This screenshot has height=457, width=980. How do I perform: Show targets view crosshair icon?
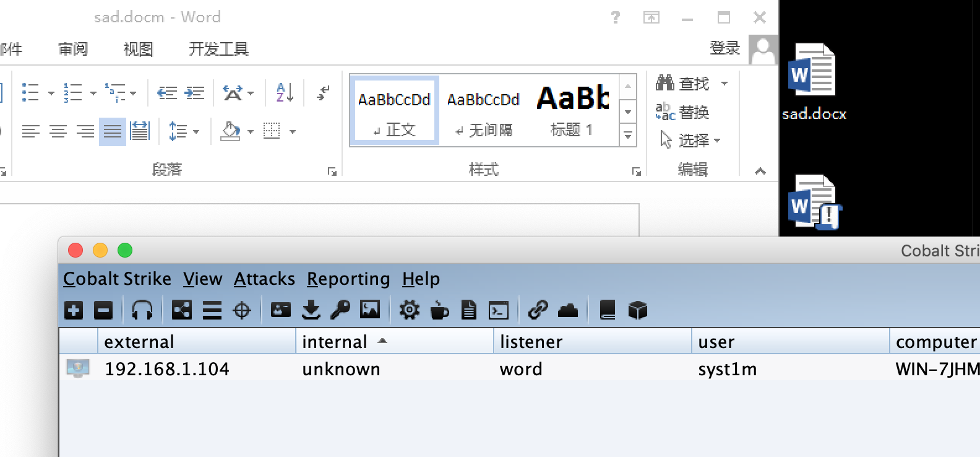point(242,310)
